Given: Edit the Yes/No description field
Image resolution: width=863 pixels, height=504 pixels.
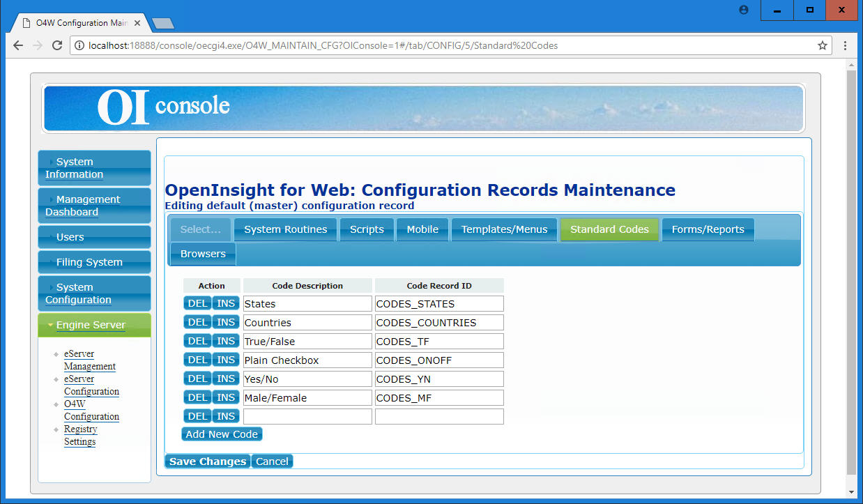Looking at the screenshot, I should (x=307, y=379).
